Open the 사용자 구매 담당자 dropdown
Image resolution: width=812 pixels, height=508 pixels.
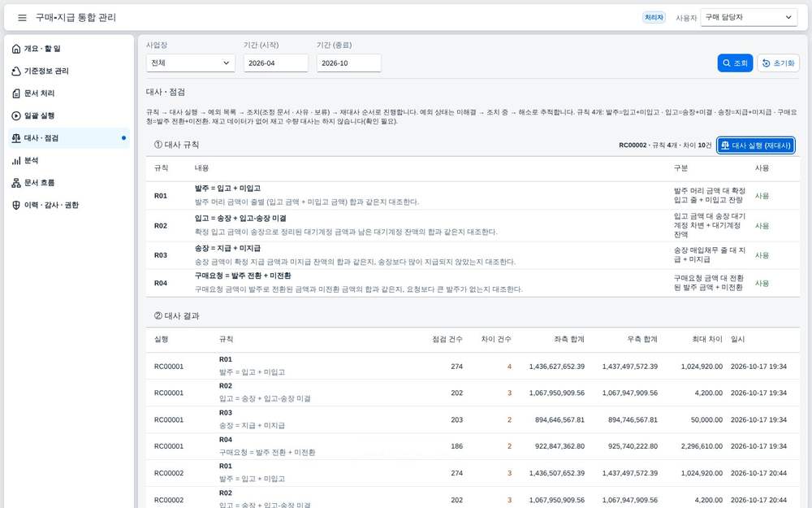tap(749, 17)
